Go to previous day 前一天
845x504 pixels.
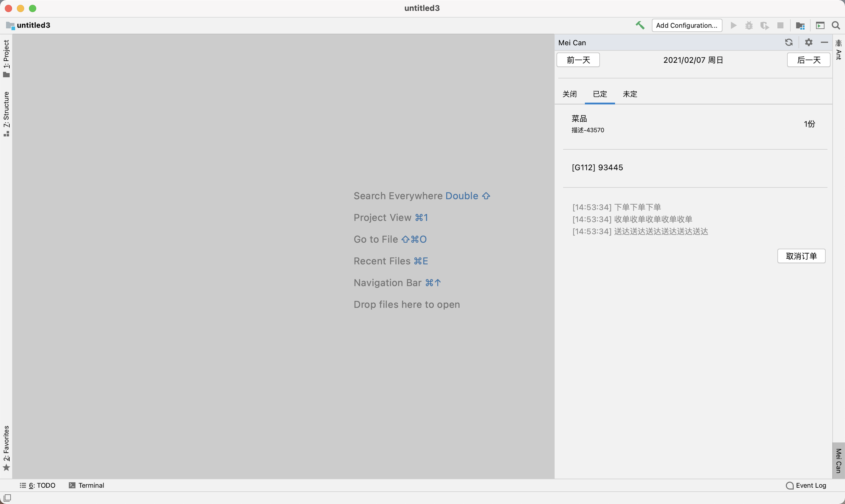pos(578,60)
